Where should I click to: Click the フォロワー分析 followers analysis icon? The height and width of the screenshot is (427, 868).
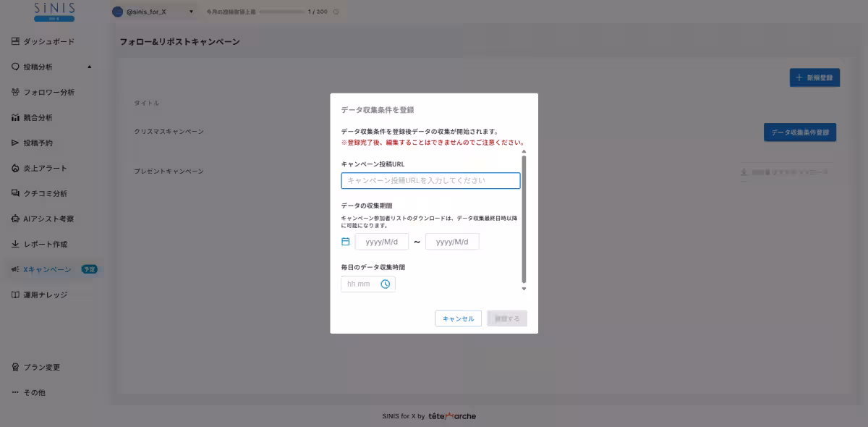click(x=15, y=92)
